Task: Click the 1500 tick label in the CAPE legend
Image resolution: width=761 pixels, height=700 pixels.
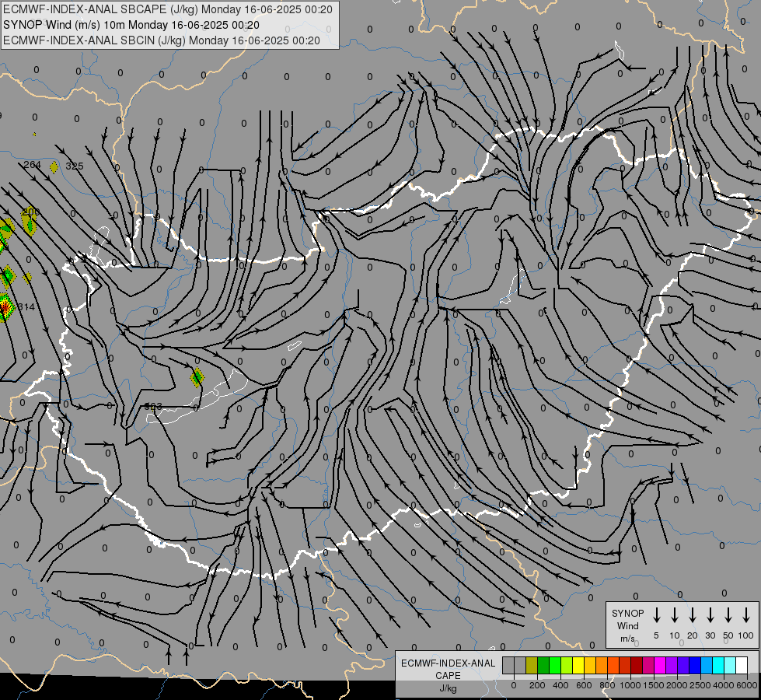Action: [x=653, y=685]
